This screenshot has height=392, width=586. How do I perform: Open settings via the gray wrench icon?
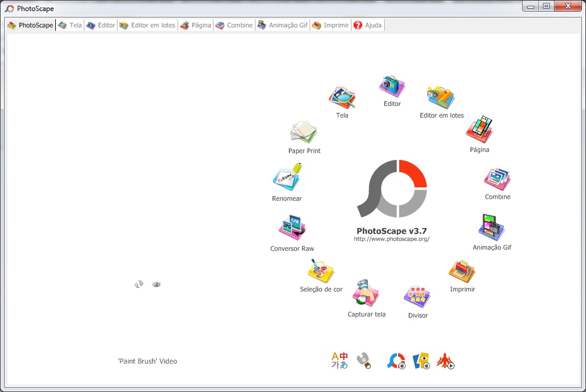[x=364, y=361]
